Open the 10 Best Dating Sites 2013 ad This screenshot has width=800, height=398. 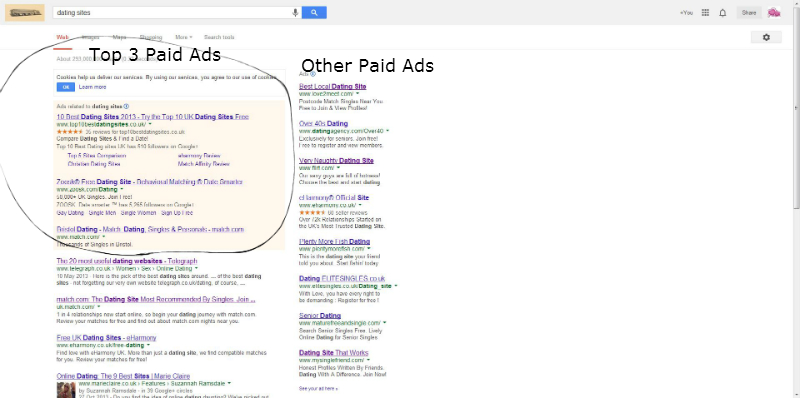(153, 117)
